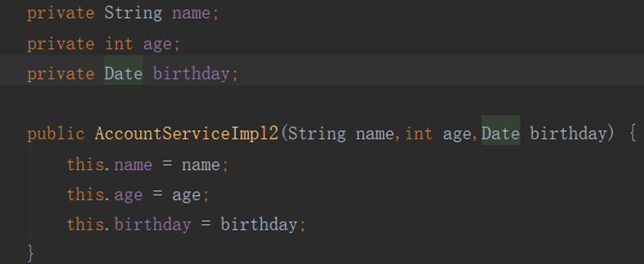The image size is (644, 264).
Task: Click the birthday field in its private declaration
Action: pos(191,74)
